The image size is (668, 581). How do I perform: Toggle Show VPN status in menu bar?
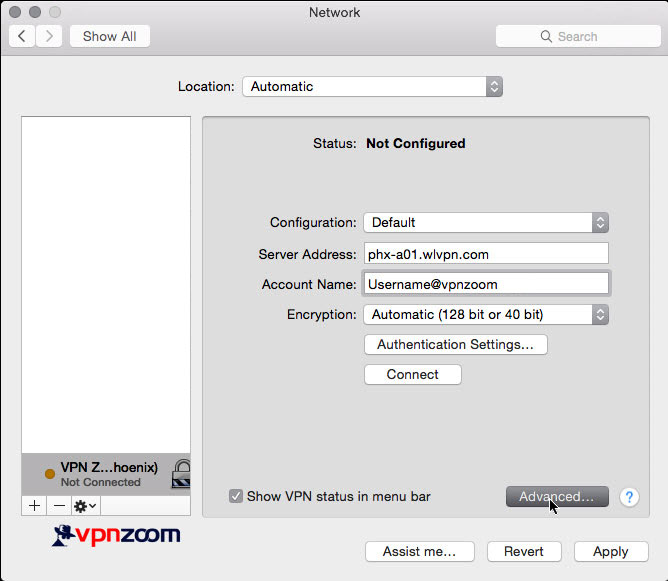tap(236, 496)
